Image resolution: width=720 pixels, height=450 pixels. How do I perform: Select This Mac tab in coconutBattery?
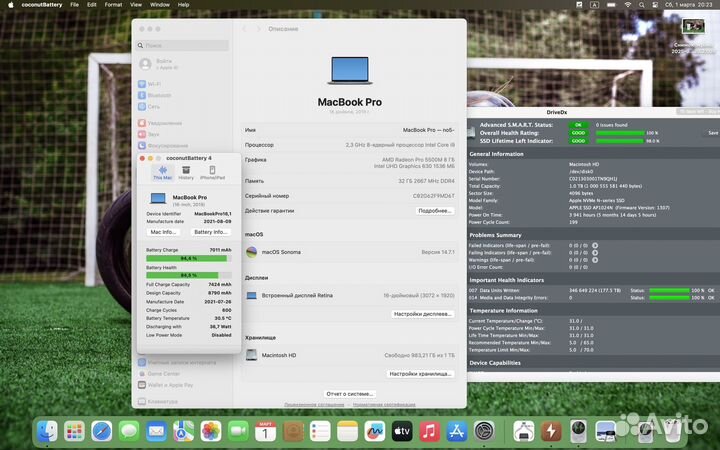pyautogui.click(x=163, y=173)
